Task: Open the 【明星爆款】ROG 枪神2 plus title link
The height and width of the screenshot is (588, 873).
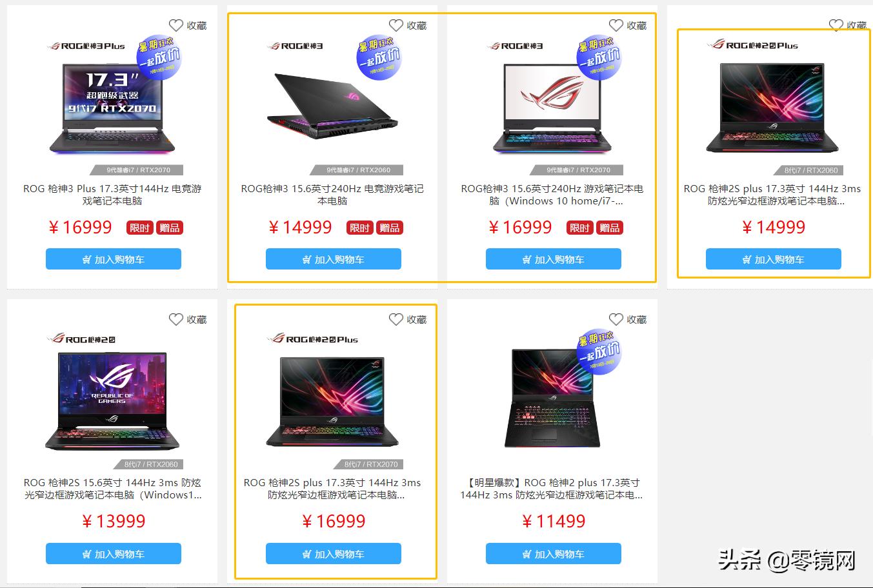Action: [552, 489]
